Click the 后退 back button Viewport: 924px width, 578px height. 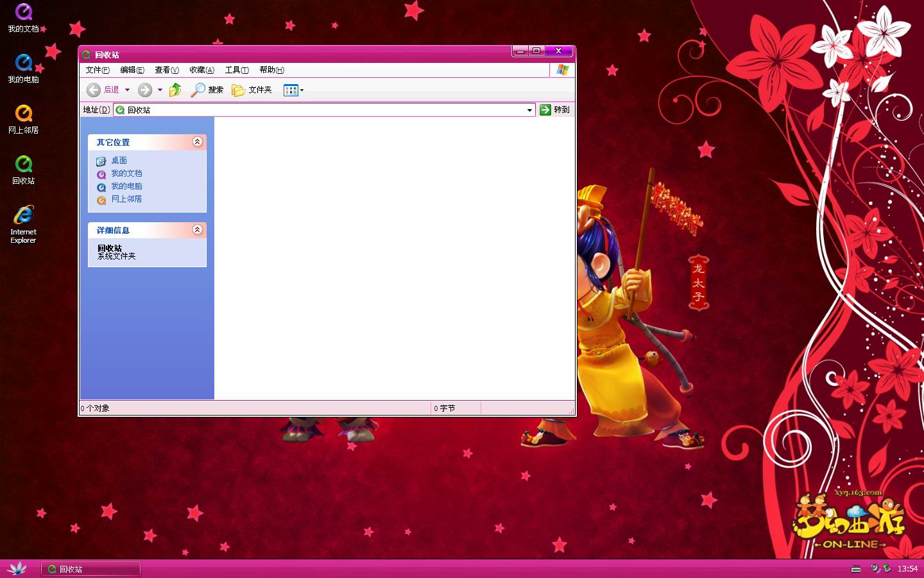tap(103, 90)
